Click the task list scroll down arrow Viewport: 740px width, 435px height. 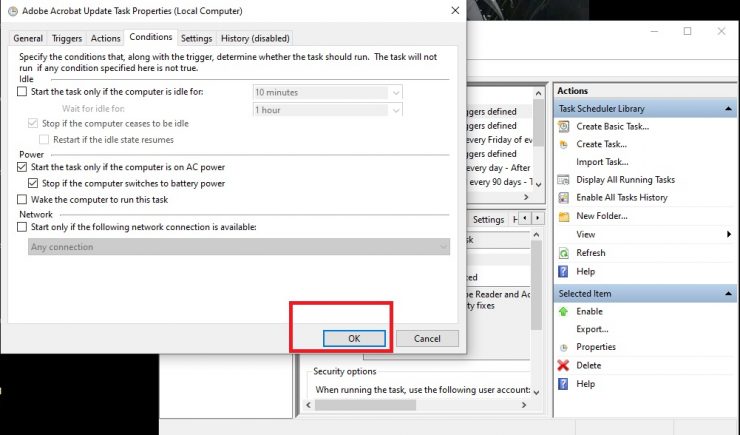538,184
